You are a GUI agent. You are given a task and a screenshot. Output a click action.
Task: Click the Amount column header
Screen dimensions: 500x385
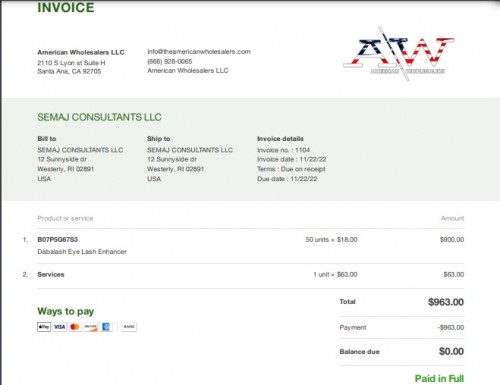(452, 218)
